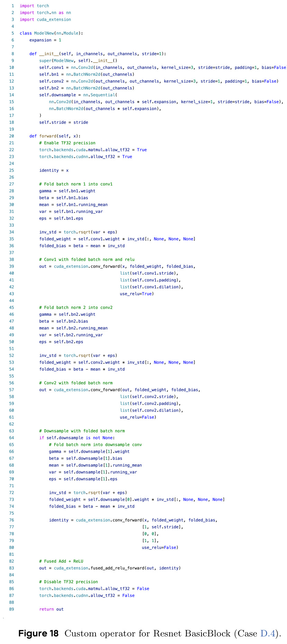Select '# Conv1 with folded batch norm and relu' comment

click(x=87, y=259)
